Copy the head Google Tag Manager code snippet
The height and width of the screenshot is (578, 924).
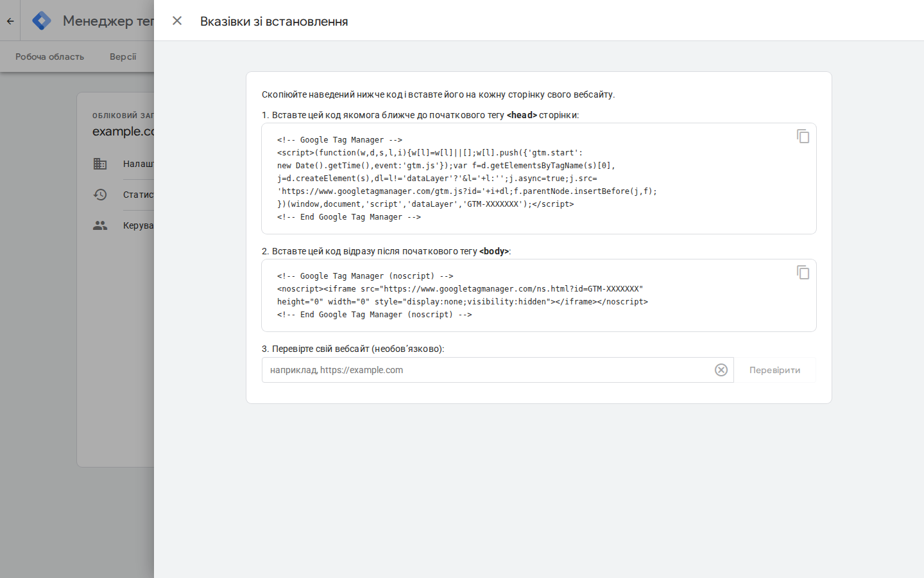[803, 136]
